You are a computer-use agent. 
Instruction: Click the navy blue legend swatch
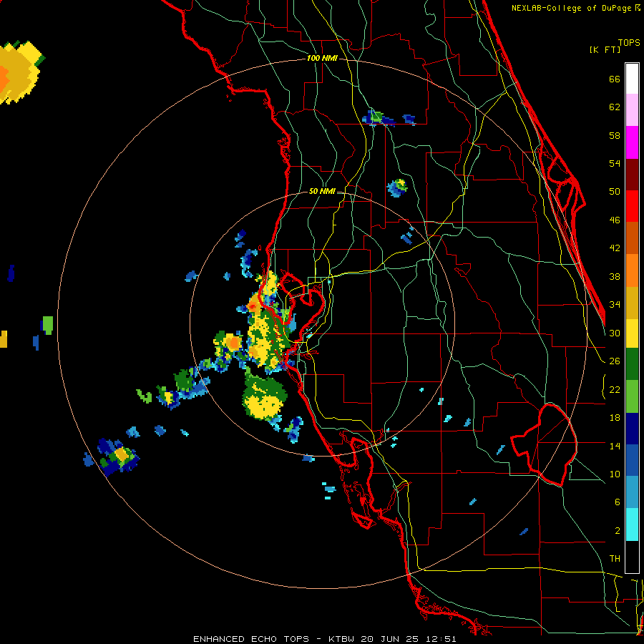(x=632, y=429)
